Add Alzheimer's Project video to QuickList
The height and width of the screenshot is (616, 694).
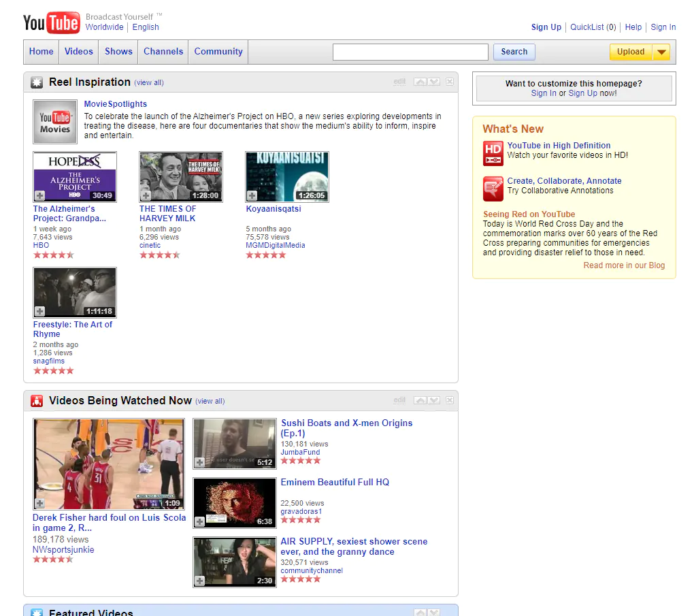[x=40, y=195]
